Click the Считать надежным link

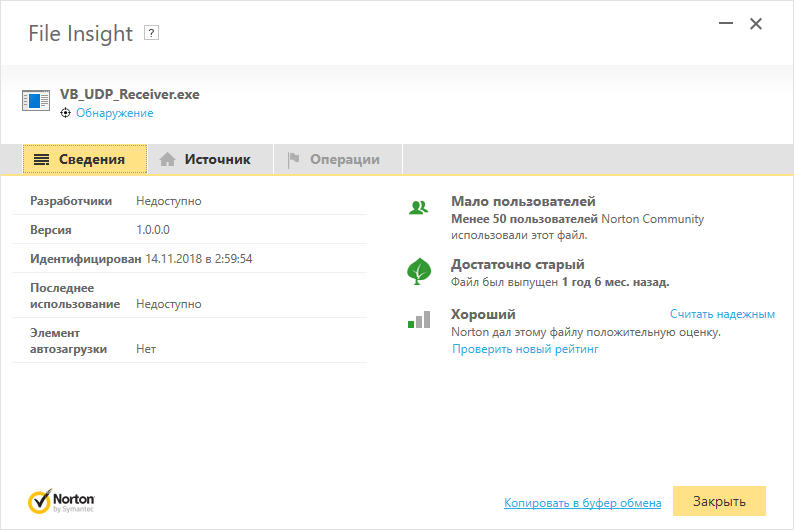coord(722,314)
